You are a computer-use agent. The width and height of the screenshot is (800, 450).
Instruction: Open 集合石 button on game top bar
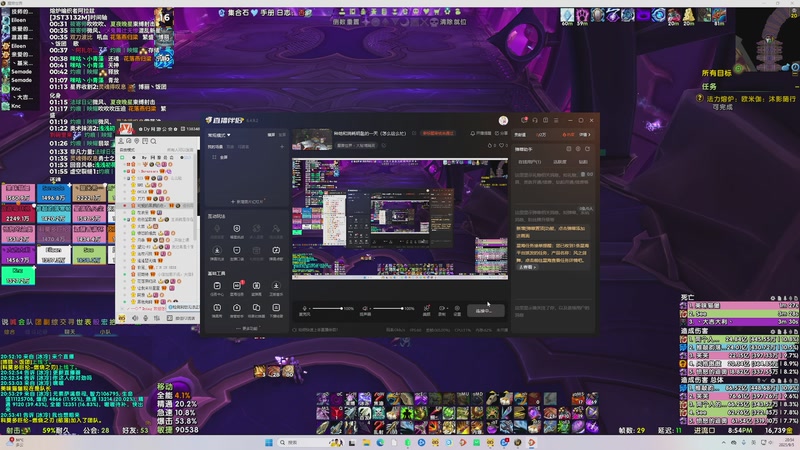[238, 12]
